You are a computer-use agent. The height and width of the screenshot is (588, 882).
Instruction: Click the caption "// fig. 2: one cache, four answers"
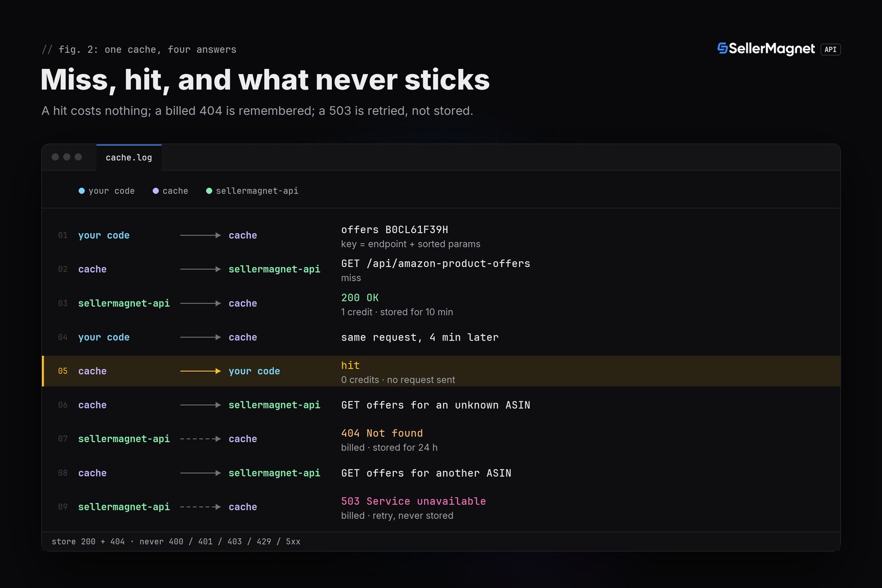(x=139, y=49)
